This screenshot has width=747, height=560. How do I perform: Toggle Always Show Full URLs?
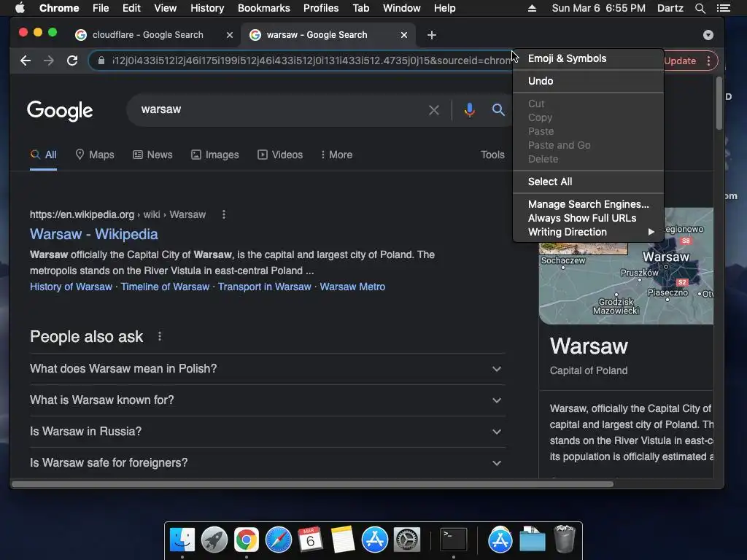[589, 218]
